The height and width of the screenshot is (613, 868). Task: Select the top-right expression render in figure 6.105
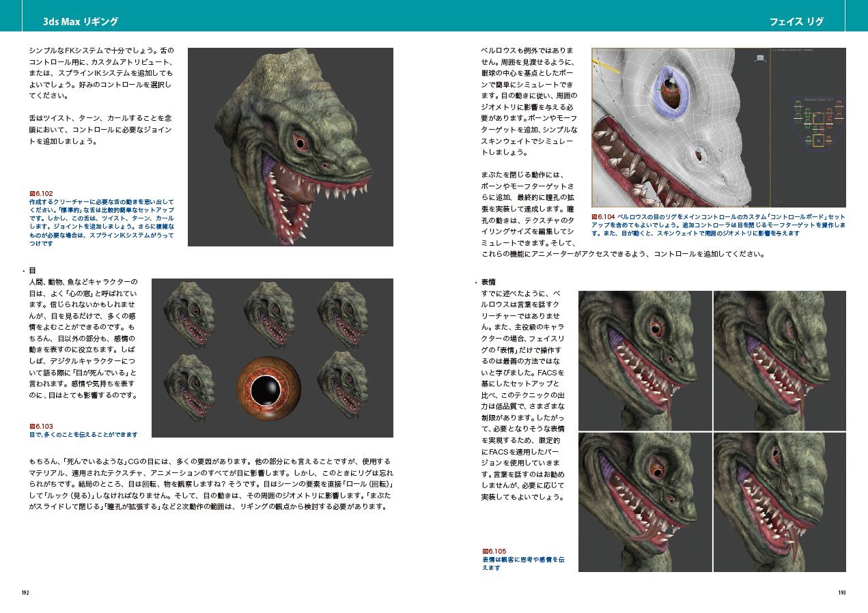pyautogui.click(x=780, y=360)
